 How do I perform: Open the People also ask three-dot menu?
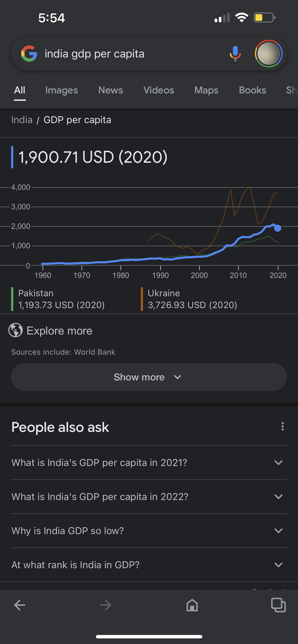tap(282, 427)
